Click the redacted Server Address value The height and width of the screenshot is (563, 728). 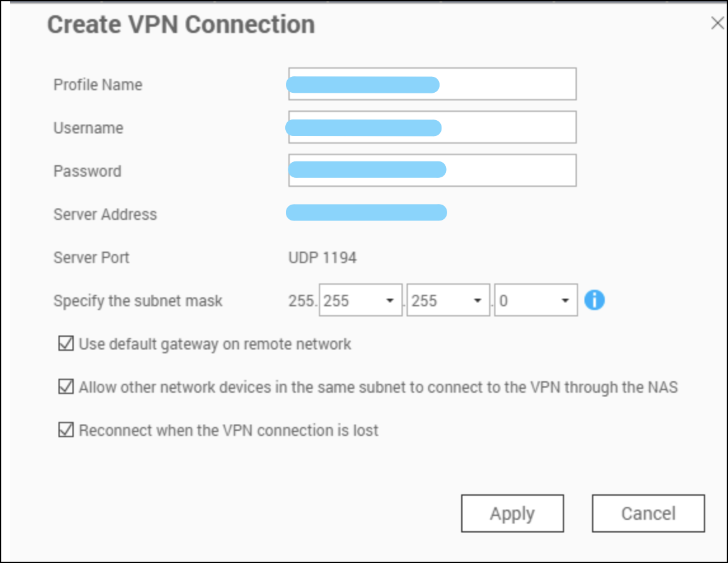tap(367, 213)
